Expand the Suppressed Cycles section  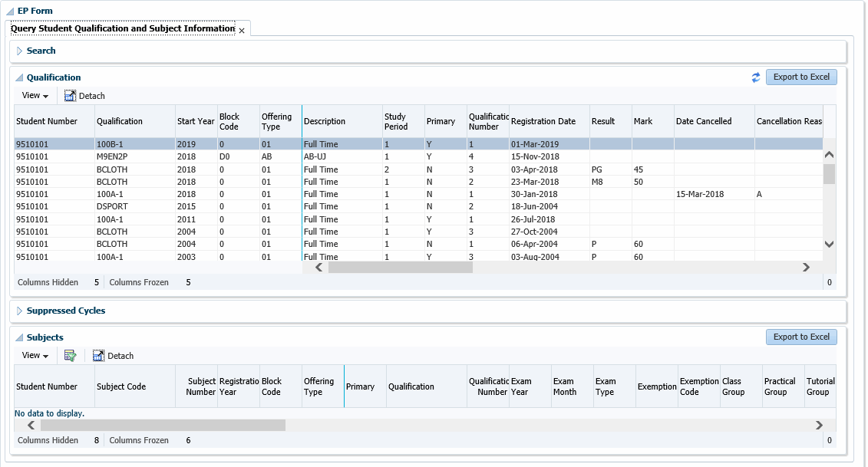coord(20,311)
